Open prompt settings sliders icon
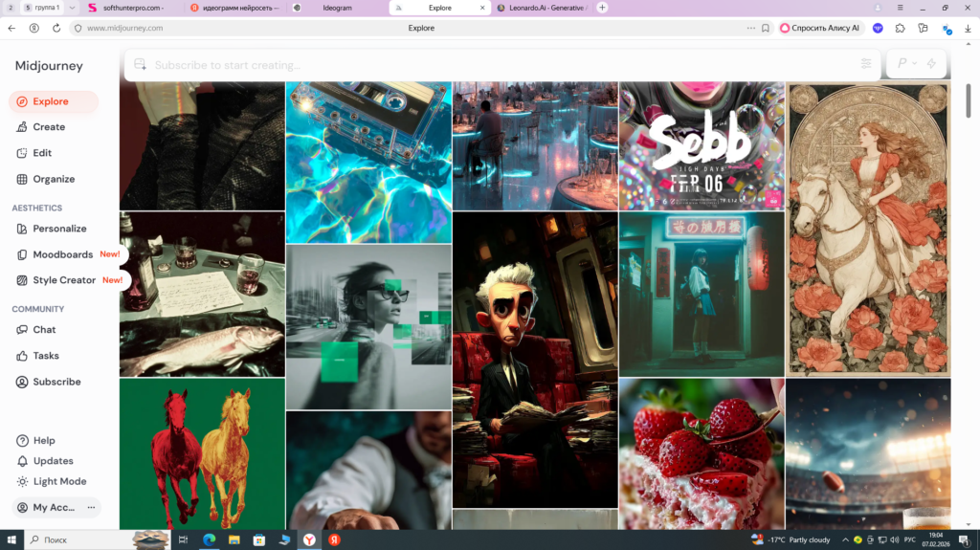 (x=866, y=64)
